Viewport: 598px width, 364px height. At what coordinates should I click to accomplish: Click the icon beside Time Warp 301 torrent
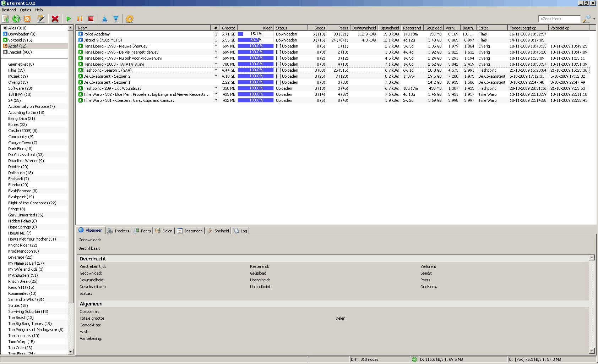coord(80,100)
